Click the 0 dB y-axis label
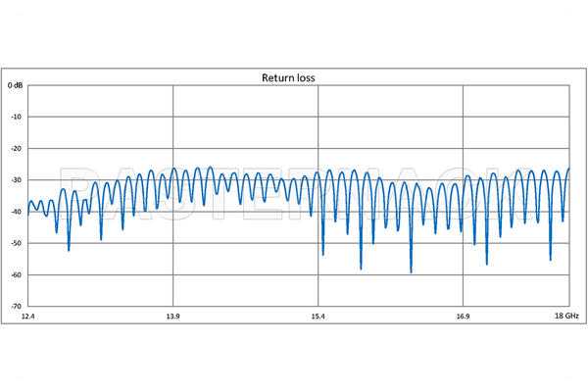588x392 pixels. pos(15,85)
